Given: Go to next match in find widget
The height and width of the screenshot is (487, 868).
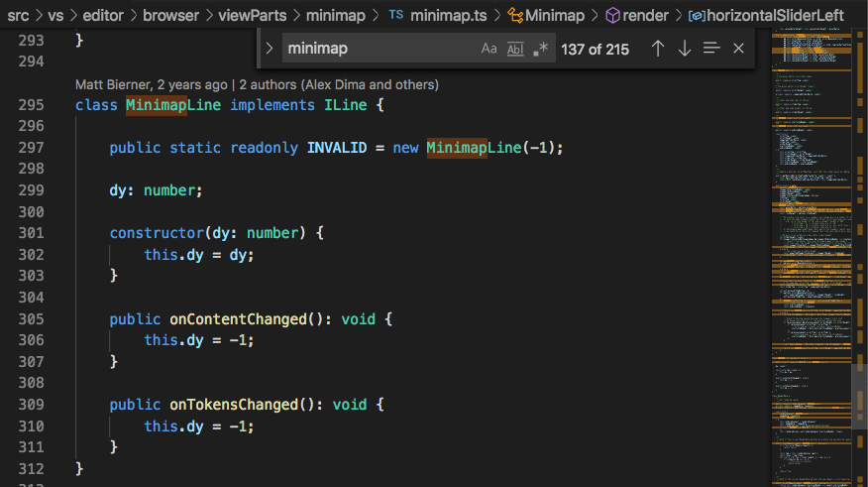Looking at the screenshot, I should 685,49.
